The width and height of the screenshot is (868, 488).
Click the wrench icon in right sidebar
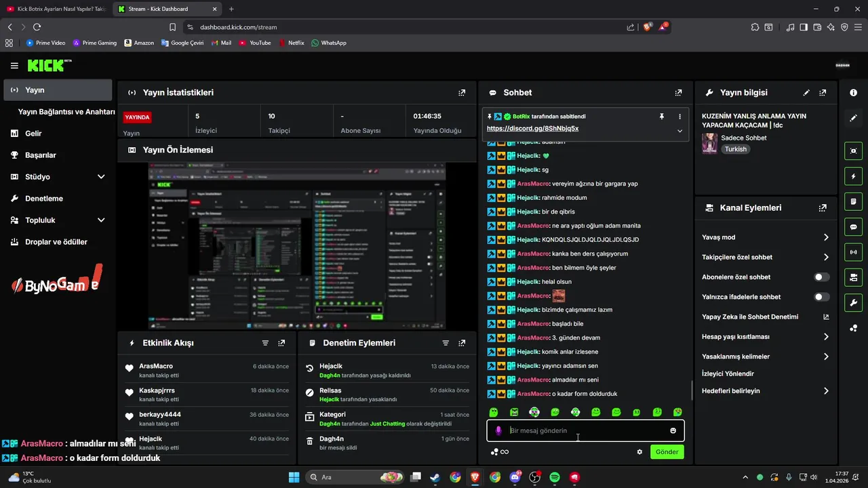coord(853,302)
